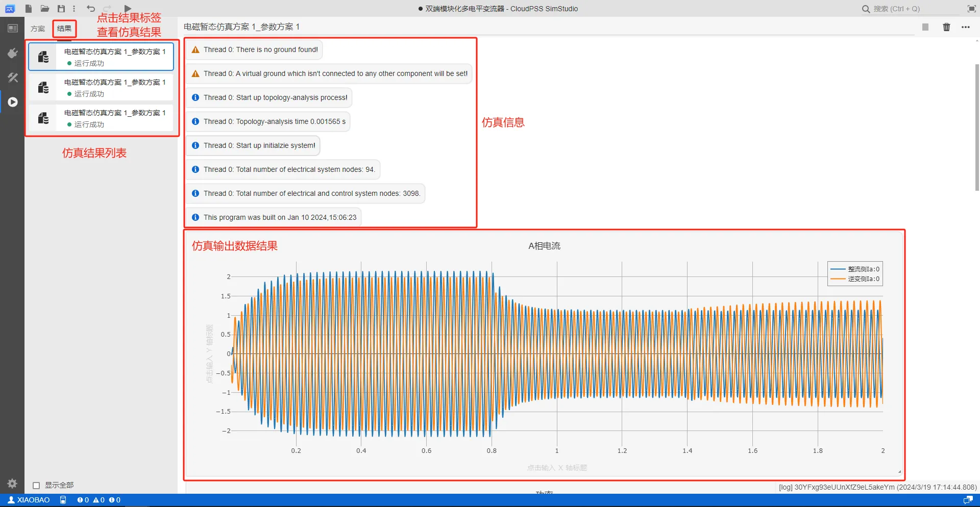Screen dimensions: 980x507
Task: Click the X axis title placeholder 点击输入 X 轴标题
Action: point(557,468)
